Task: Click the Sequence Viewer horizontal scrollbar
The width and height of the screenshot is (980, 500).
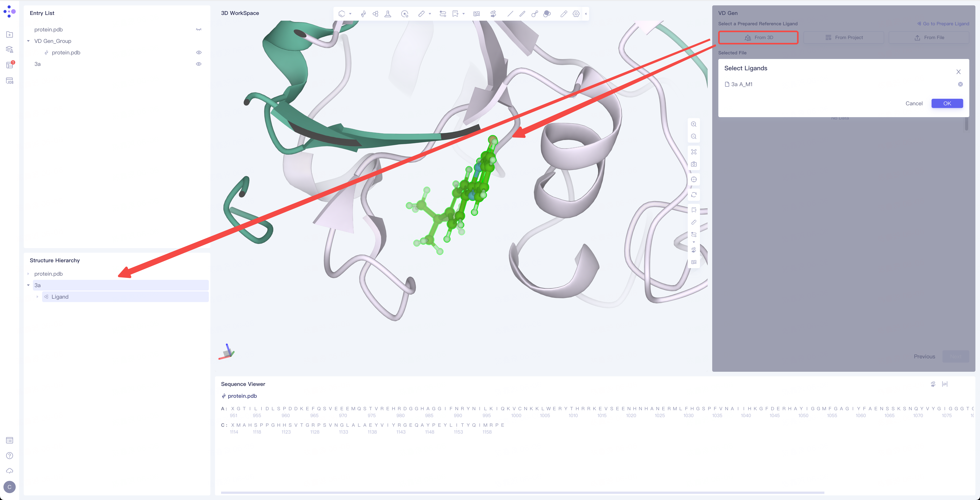Action: [522, 492]
